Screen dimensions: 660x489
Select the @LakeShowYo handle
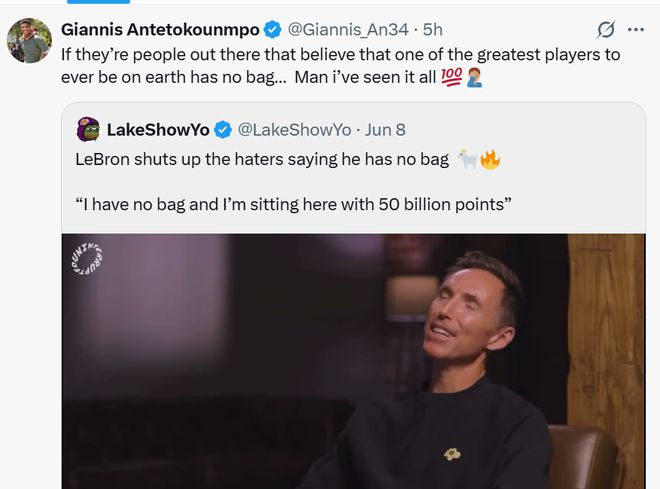294,130
